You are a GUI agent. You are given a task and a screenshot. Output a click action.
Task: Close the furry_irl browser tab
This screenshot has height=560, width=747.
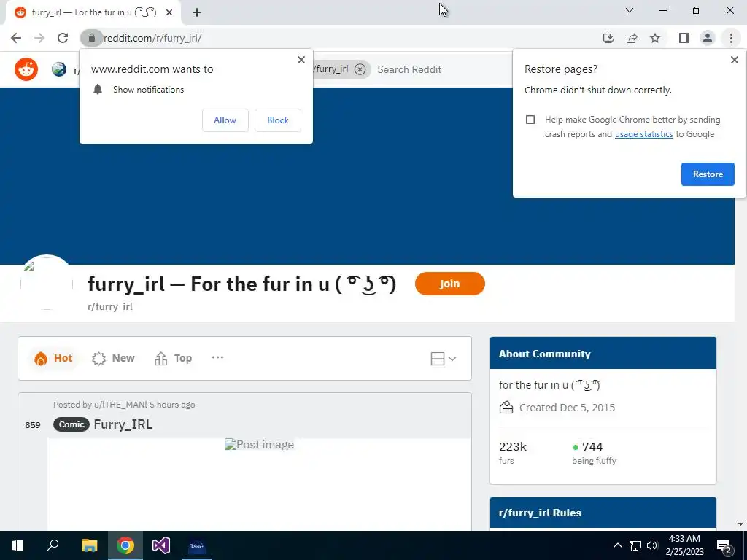[x=169, y=12]
